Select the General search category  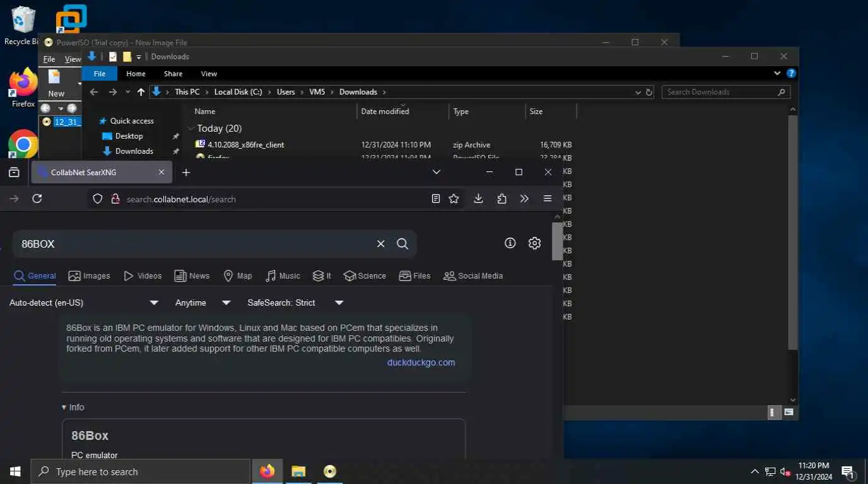click(x=35, y=276)
